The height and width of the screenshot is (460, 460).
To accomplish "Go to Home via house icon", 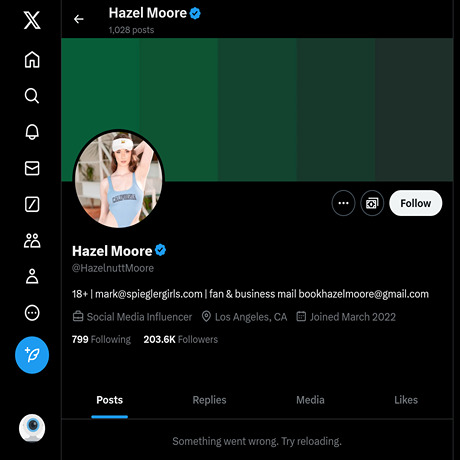I will click(x=32, y=60).
